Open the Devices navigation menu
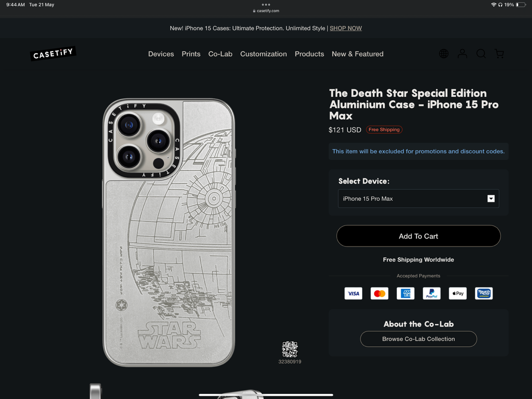The width and height of the screenshot is (532, 399). tap(161, 54)
